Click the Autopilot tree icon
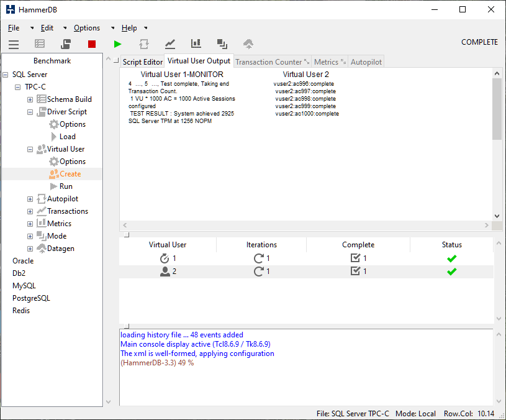This screenshot has width=506, height=420. pyautogui.click(x=42, y=199)
